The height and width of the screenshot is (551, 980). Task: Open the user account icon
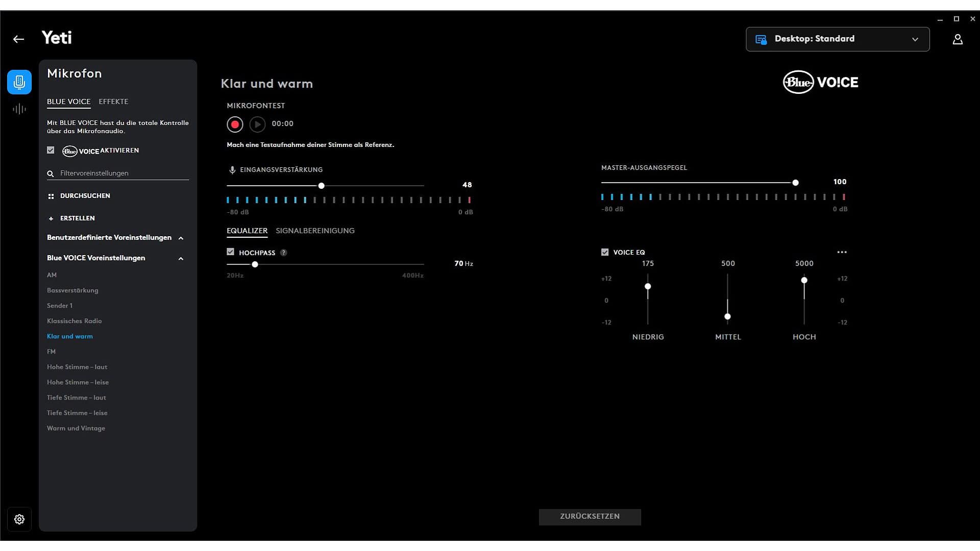(958, 39)
